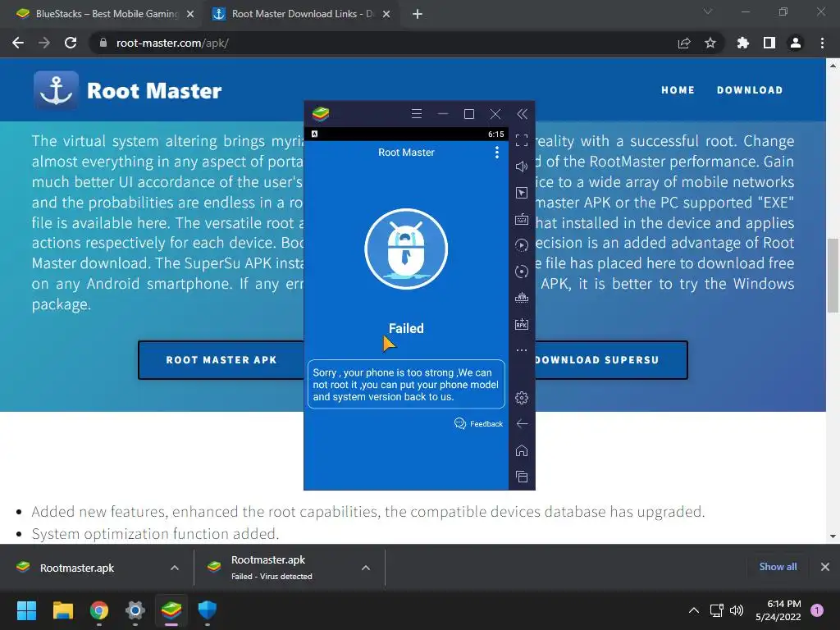Screen dimensions: 840x630
Task: Open File Explorer from taskbar
Action: 62,610
